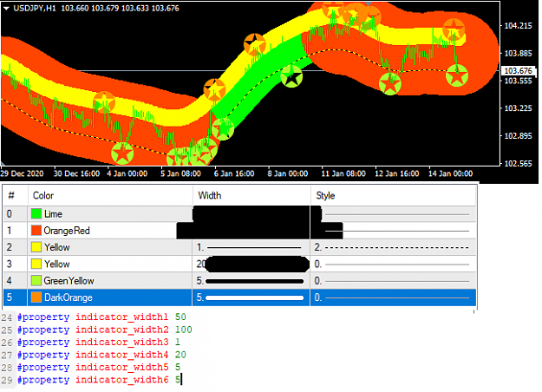Click line number 28 in the code gutter
542x392 pixels.
7,368
